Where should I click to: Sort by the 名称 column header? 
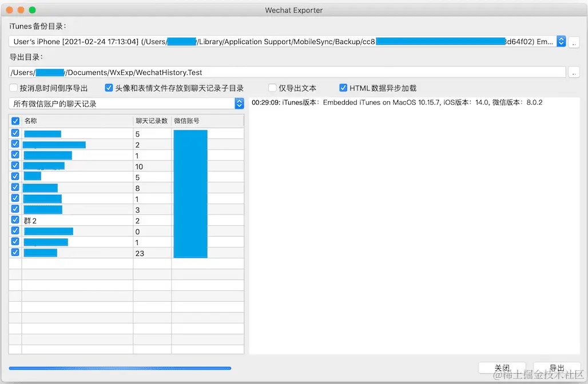[x=78, y=121]
